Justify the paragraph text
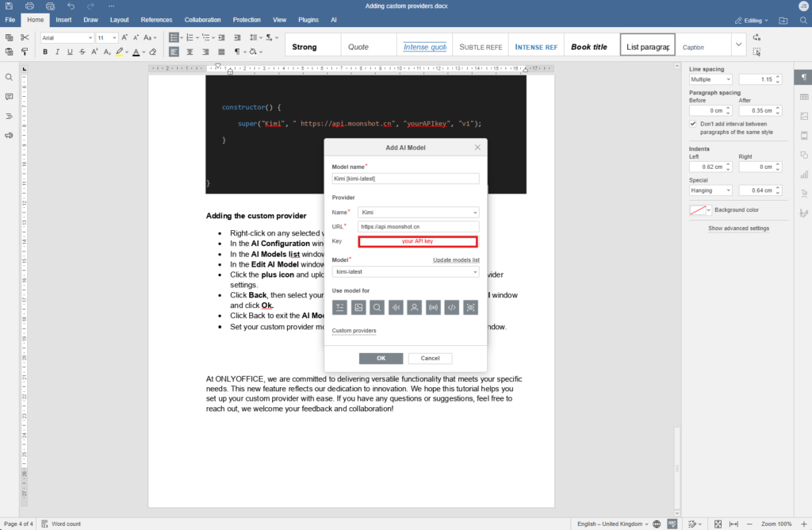Image resolution: width=812 pixels, height=530 pixels. pos(222,52)
